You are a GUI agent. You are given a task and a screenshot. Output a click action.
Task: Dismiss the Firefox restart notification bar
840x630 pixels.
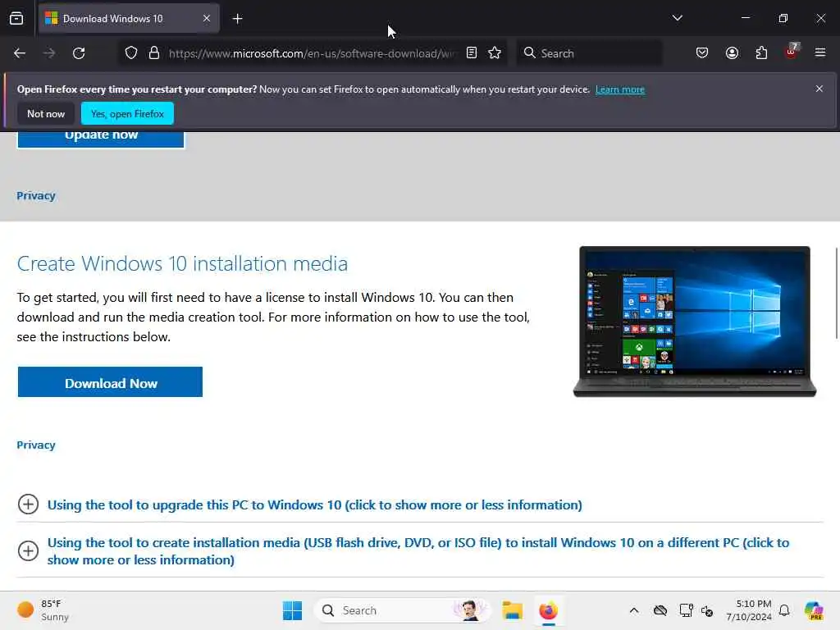[819, 89]
